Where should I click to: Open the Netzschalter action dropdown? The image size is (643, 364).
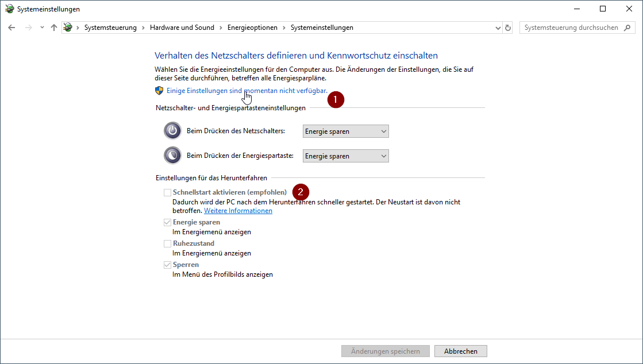[x=346, y=131]
